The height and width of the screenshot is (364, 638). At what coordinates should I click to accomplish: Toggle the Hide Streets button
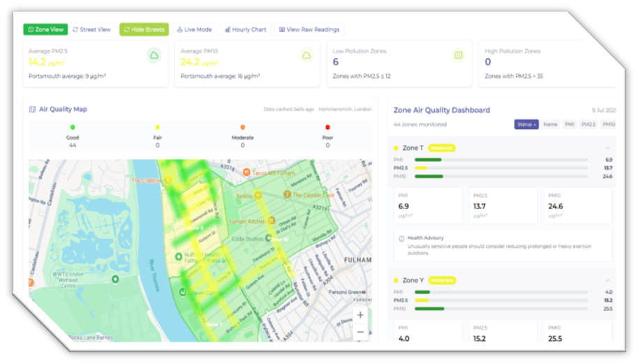144,29
